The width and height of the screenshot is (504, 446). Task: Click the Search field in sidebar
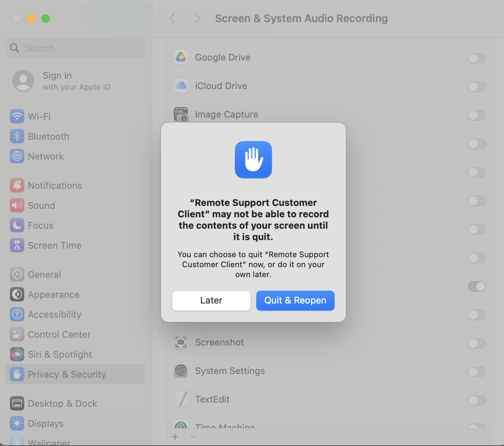pyautogui.click(x=75, y=48)
